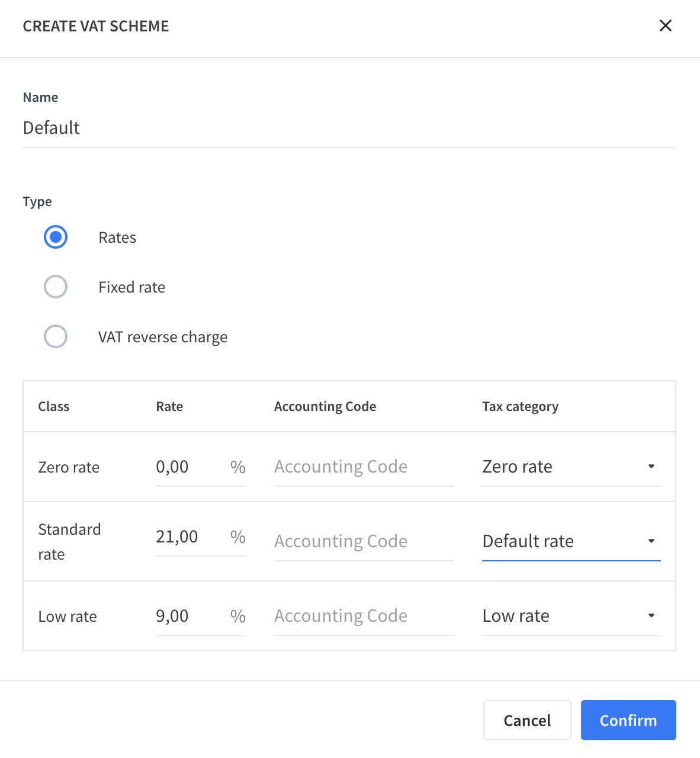
Task: Click the dropdown arrow beside Low rate category
Action: click(651, 616)
